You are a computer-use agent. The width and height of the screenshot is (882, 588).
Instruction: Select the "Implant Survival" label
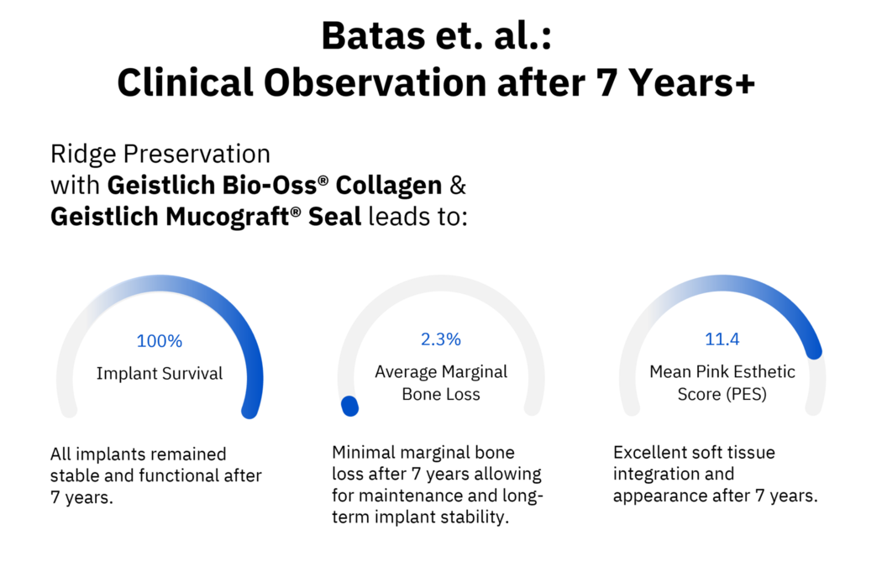coord(160,374)
